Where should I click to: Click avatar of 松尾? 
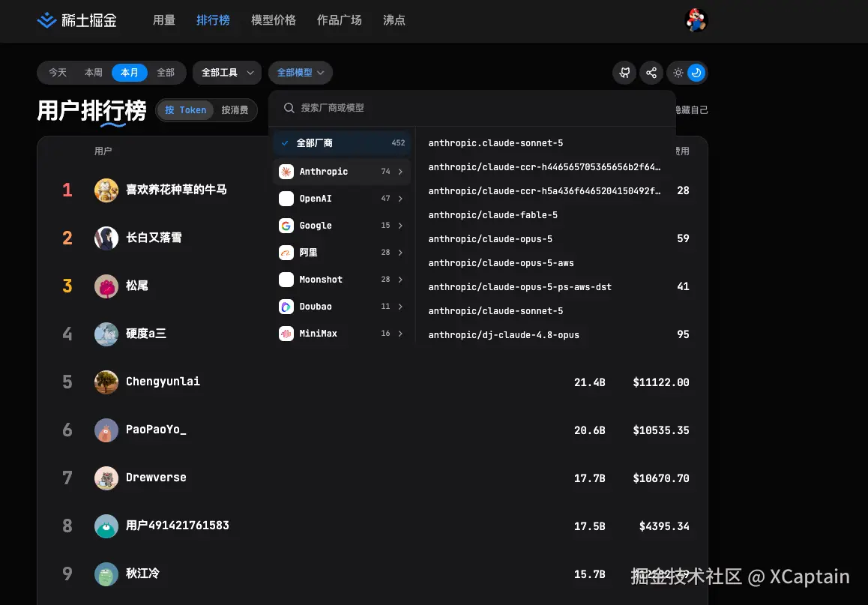(x=106, y=286)
